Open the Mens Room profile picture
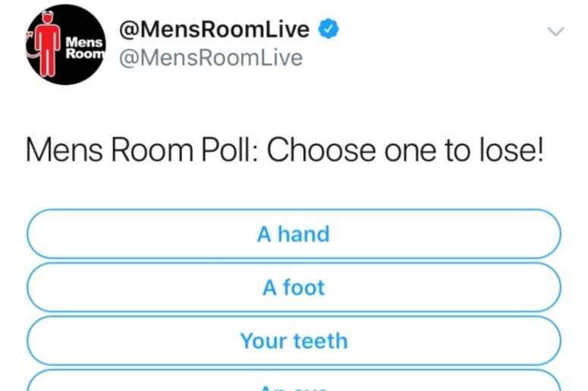588x391 pixels. 66,45
